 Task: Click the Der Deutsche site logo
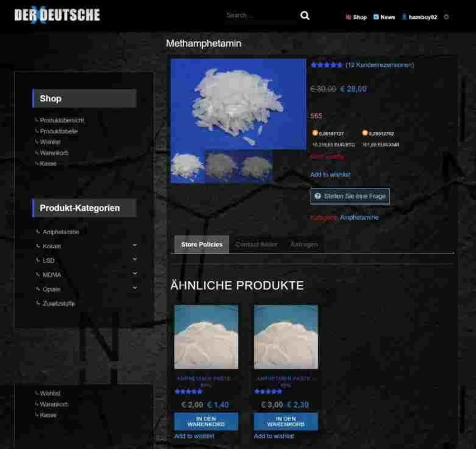pyautogui.click(x=57, y=15)
